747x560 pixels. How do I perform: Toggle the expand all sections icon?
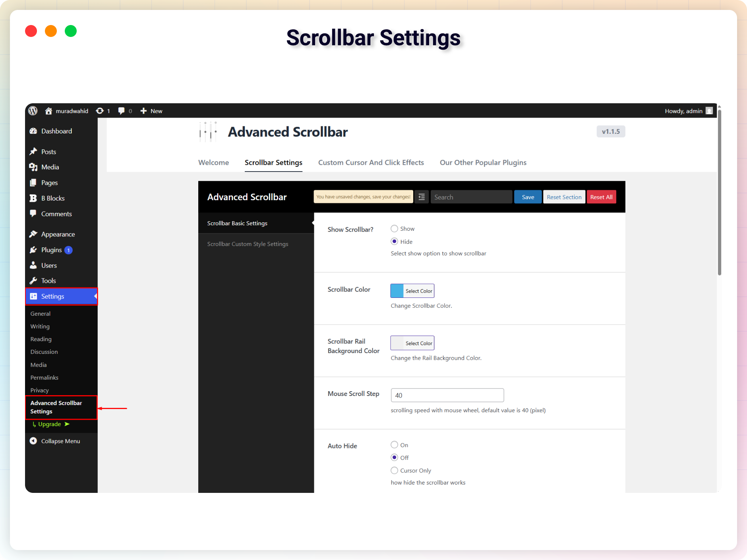(422, 197)
